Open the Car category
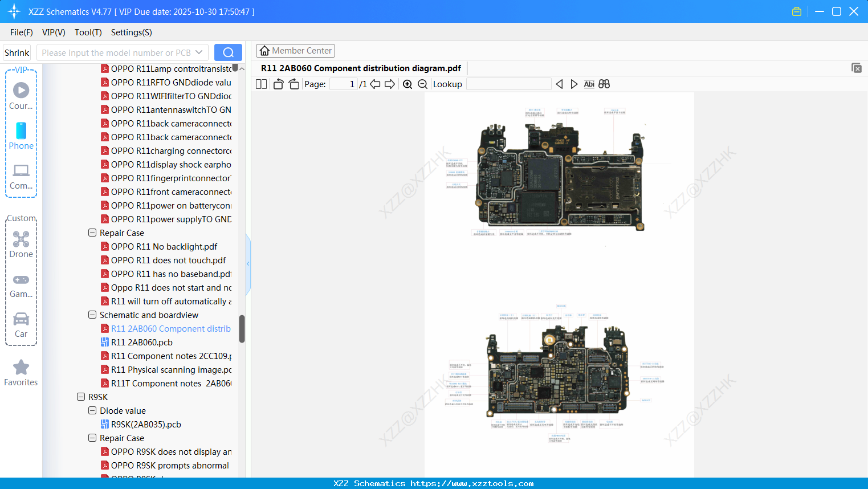 click(21, 324)
